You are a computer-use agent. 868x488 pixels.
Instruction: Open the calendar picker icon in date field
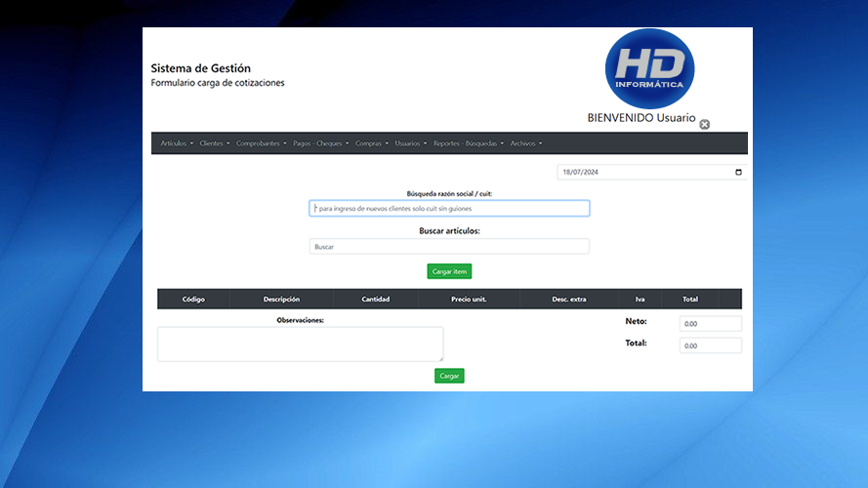coord(737,173)
